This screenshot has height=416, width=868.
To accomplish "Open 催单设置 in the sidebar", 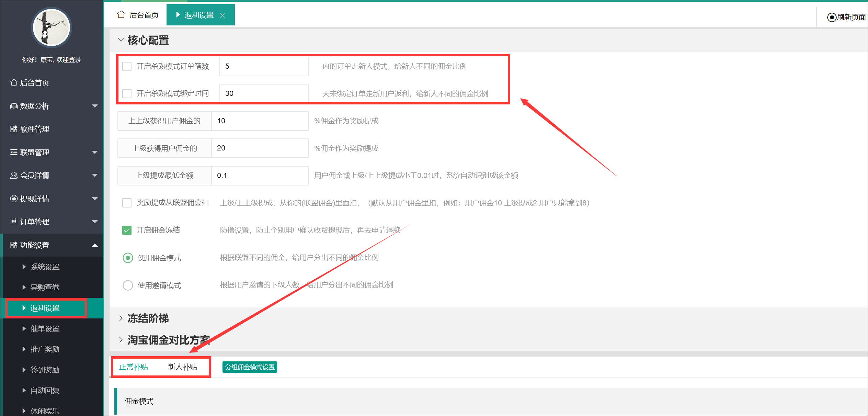I will pos(45,328).
